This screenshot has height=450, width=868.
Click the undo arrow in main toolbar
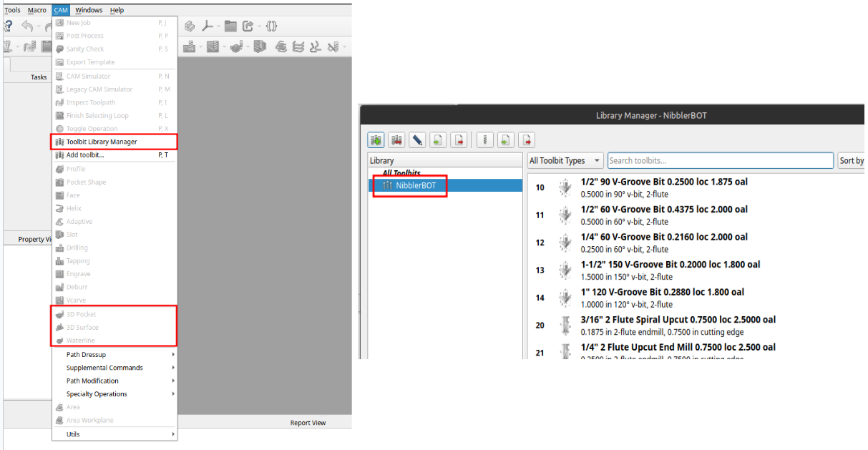[x=27, y=26]
